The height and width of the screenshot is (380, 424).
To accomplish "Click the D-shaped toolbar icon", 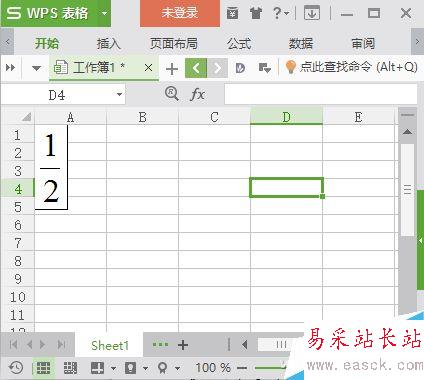I will 240,68.
